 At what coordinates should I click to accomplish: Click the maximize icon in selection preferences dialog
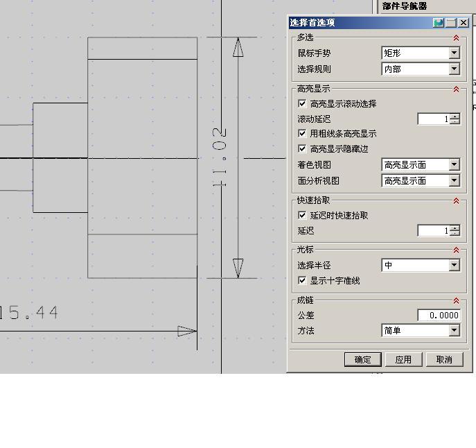coord(451,23)
